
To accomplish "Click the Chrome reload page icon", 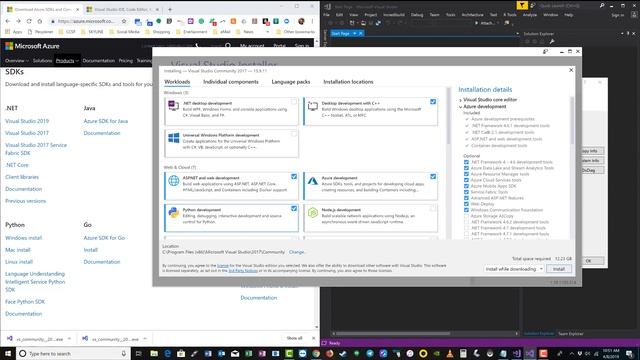I will 29,21.
